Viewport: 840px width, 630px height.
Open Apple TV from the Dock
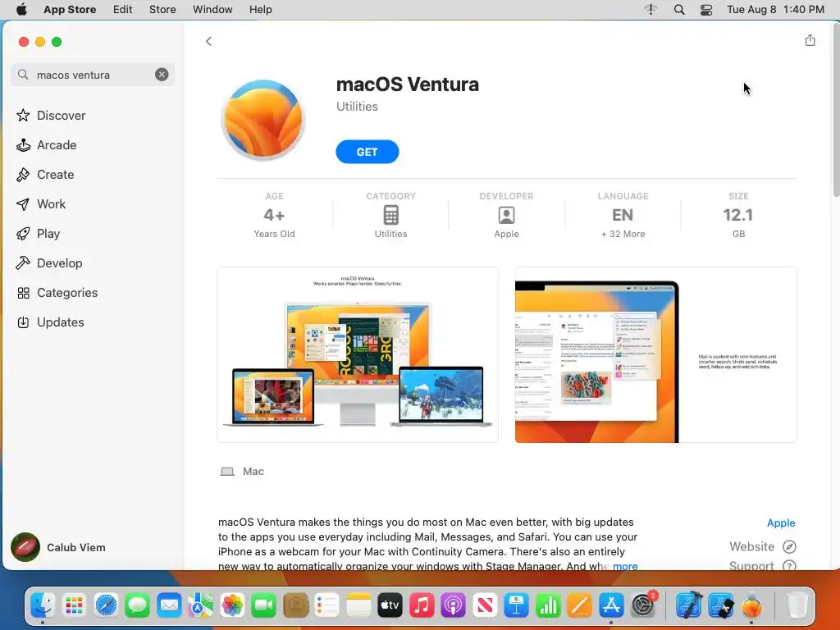click(x=390, y=605)
